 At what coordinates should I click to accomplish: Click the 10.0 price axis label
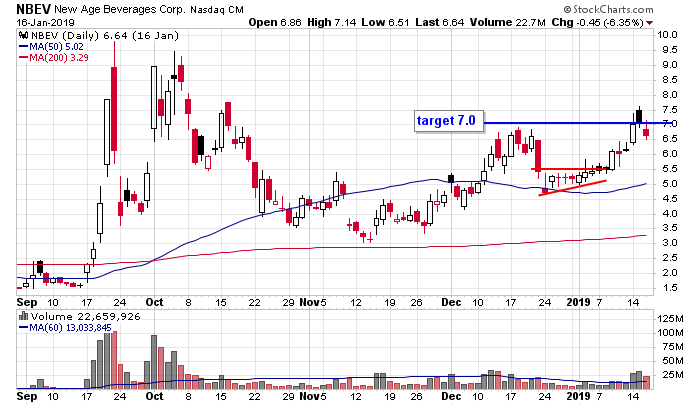click(x=667, y=35)
